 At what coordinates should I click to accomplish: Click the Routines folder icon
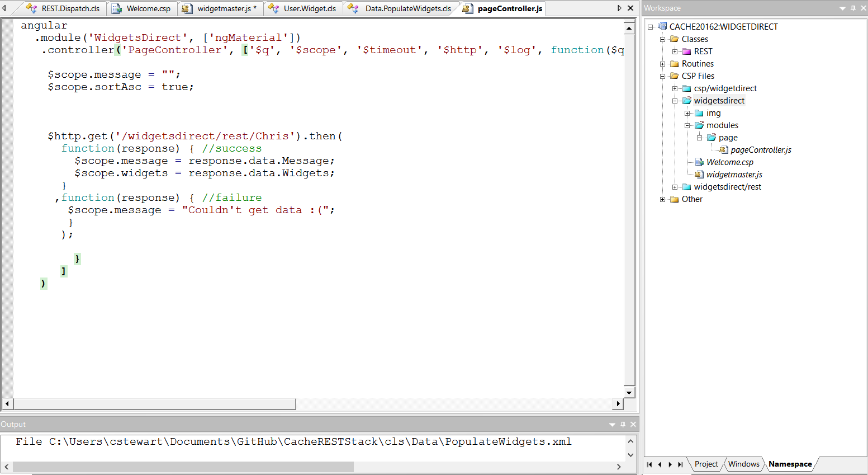(x=675, y=64)
